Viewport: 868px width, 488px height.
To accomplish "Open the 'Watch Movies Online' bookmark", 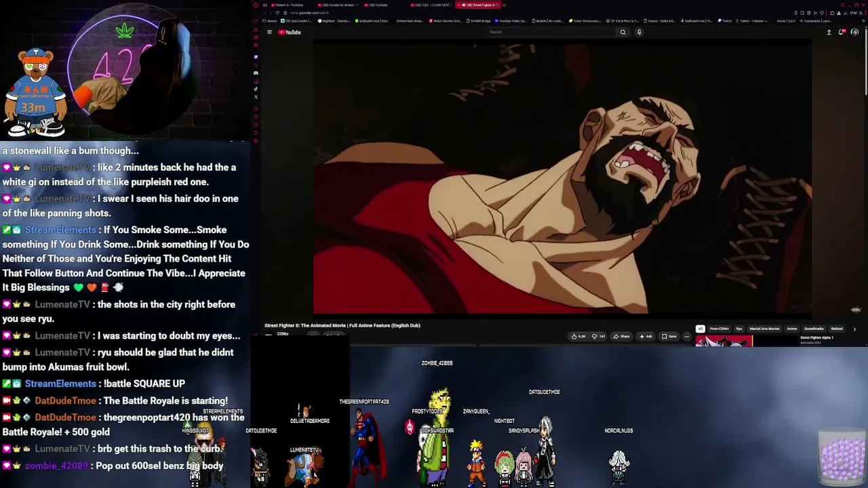I will pos(445,21).
